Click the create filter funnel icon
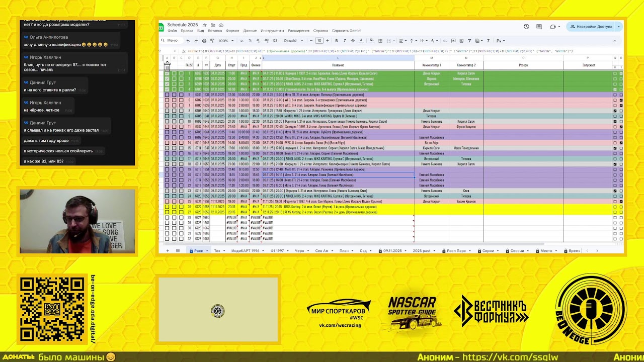Viewport: 644px width, 362px height. pyautogui.click(x=469, y=41)
